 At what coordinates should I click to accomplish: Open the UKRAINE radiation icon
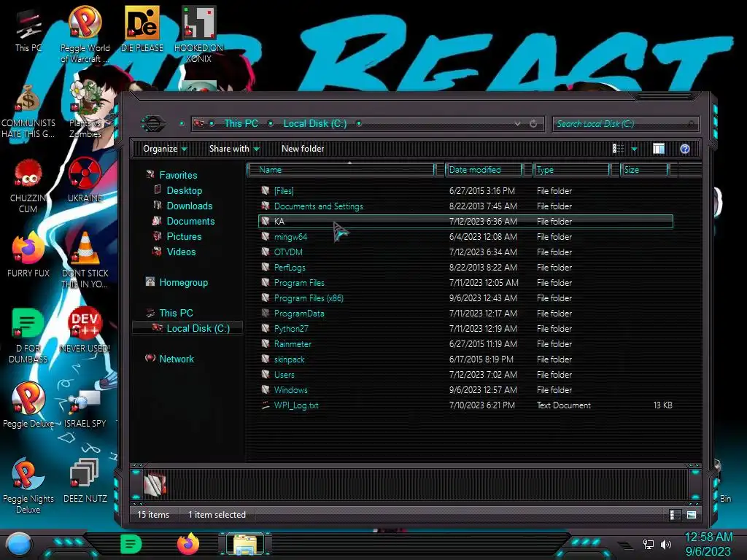[x=85, y=180]
